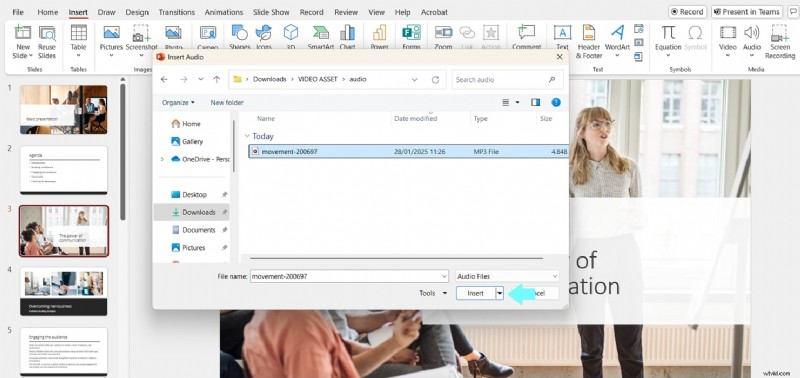This screenshot has height=378, width=800.
Task: Refresh the audio folder listing
Action: [435, 80]
